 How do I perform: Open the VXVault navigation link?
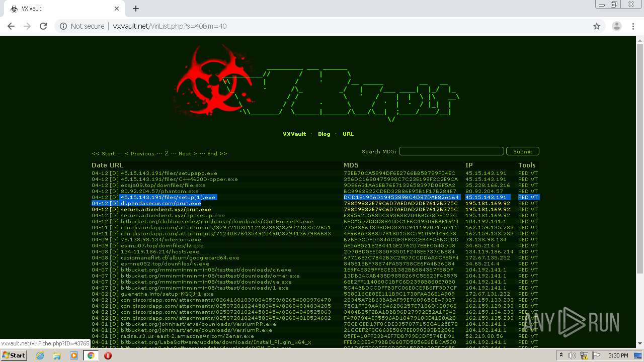pos(294,134)
